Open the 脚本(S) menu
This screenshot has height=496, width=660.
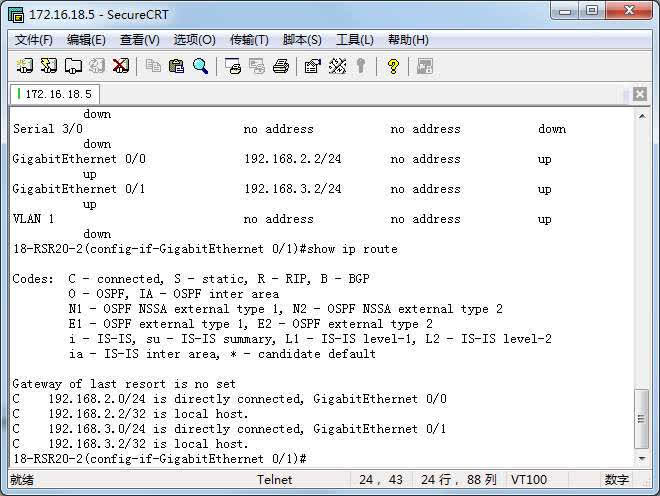[x=302, y=40]
